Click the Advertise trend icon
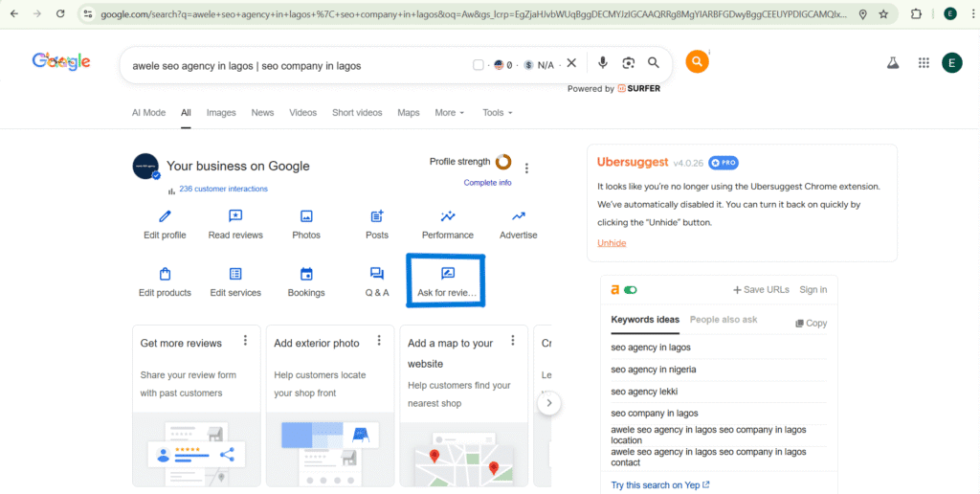 coord(519,217)
